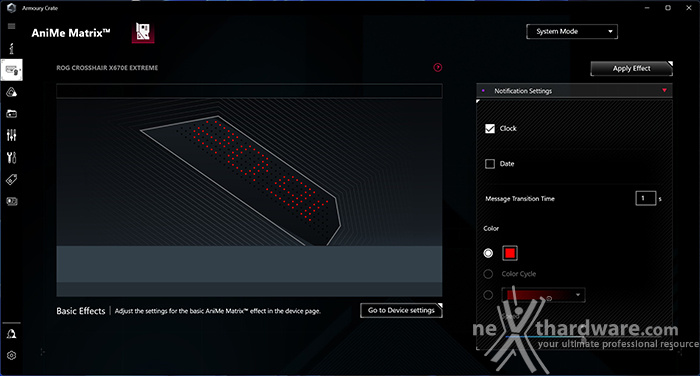Open the red color swatch picker
Screen dimensions: 700x376
point(510,253)
